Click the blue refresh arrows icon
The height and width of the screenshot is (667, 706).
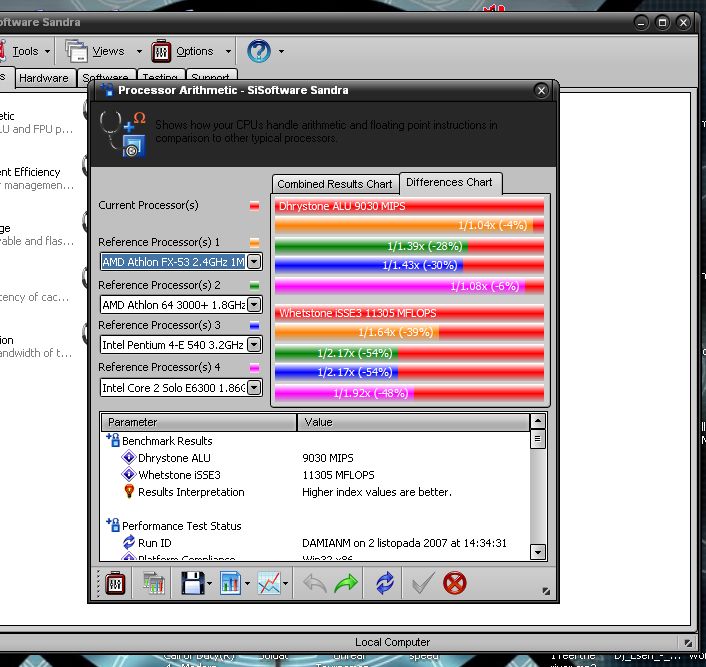384,583
